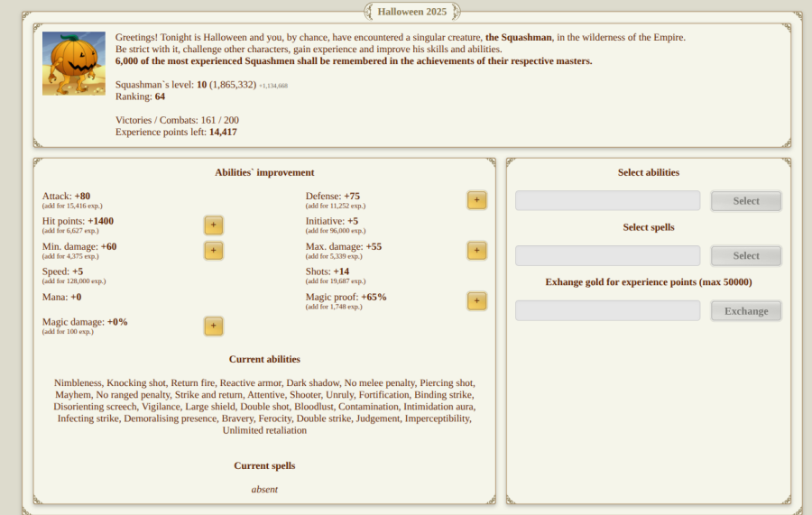Click the Squashman pumpkin portrait

coord(74,64)
